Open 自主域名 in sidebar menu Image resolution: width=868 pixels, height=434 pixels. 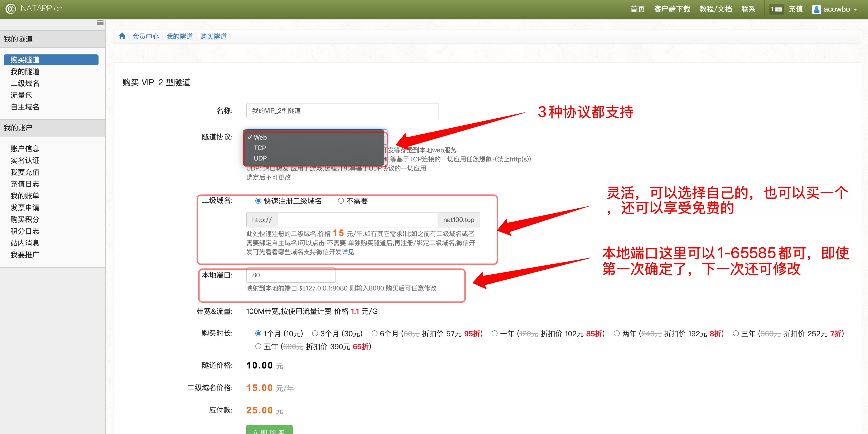tap(25, 107)
